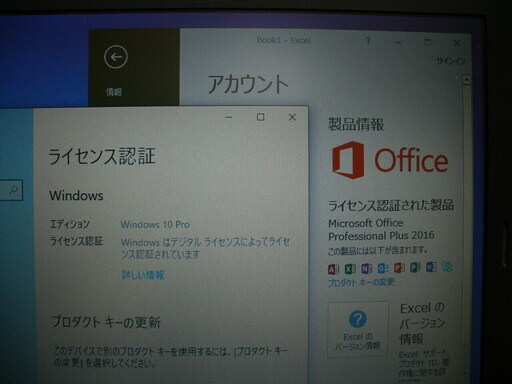Click the Skype for Business icon

click(447, 267)
